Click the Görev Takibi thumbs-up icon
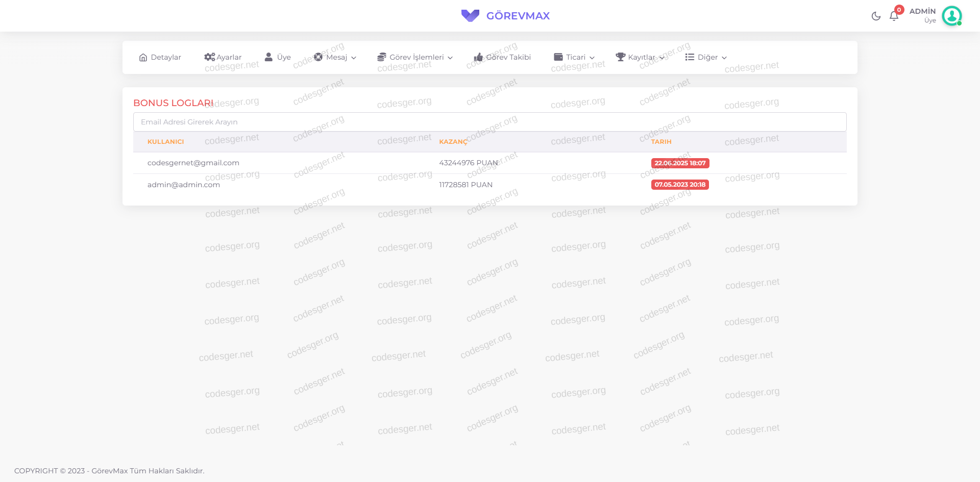The height and width of the screenshot is (482, 980). click(478, 57)
